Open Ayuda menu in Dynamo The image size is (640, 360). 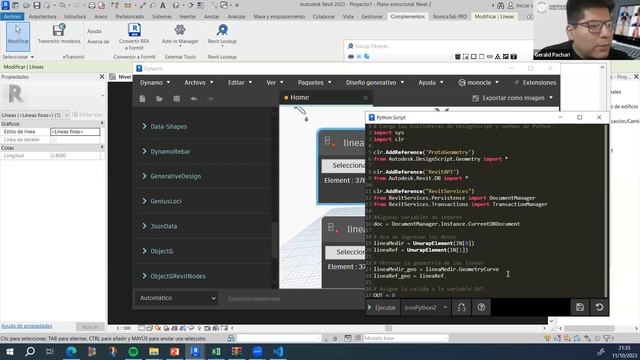431,82
